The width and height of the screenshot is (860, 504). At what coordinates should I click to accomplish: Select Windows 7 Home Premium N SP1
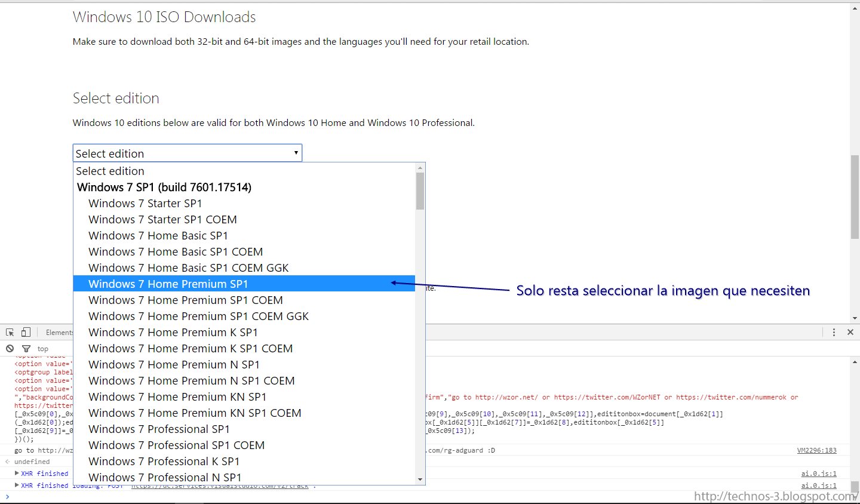tap(244, 364)
